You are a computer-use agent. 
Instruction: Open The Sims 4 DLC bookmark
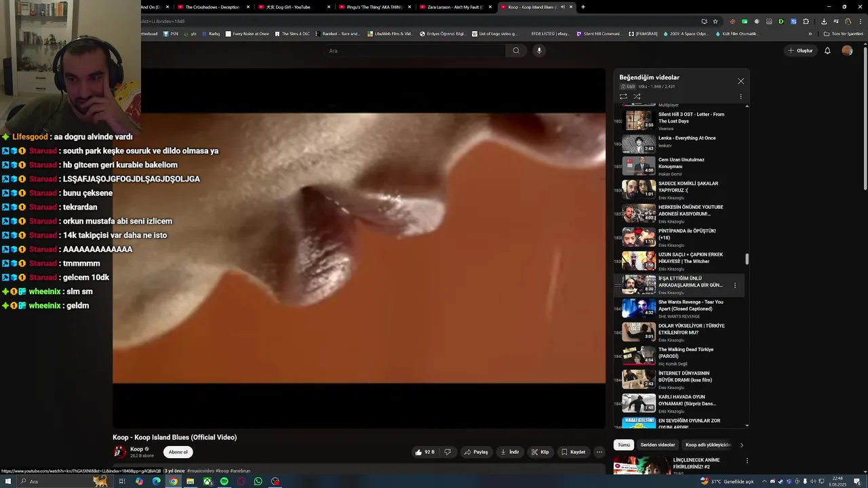[292, 33]
